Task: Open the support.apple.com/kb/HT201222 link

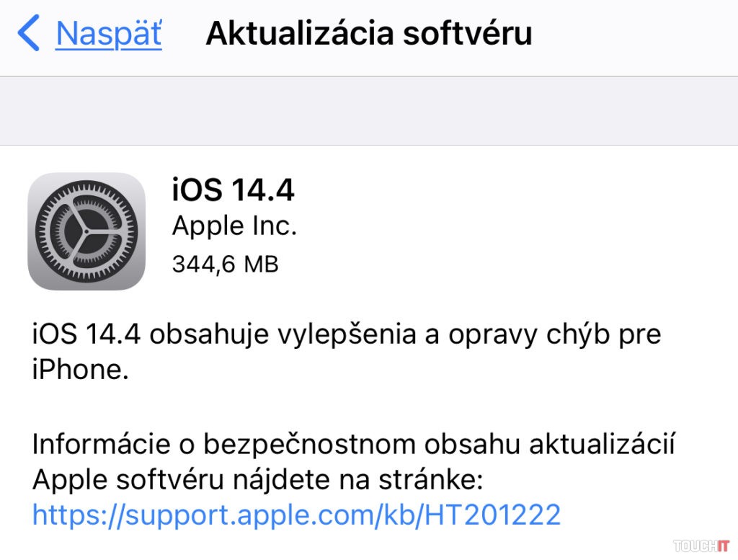Action: (x=296, y=515)
